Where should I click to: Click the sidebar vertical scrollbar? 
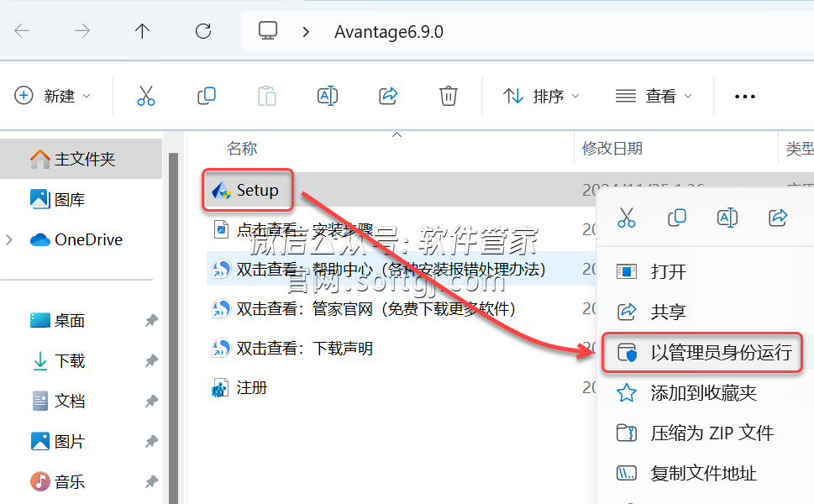[x=173, y=328]
